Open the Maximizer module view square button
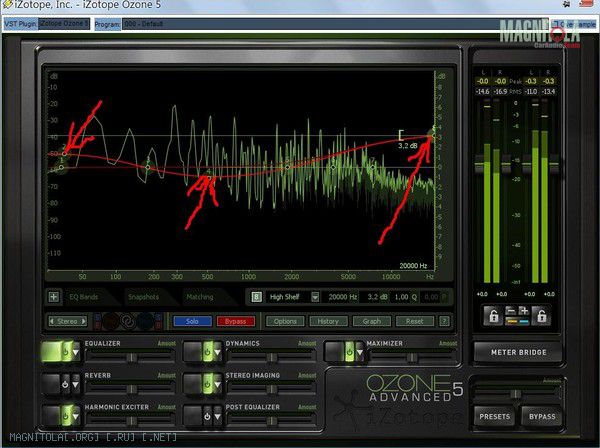Image resolution: width=600 pixels, height=448 pixels. pos(334,351)
